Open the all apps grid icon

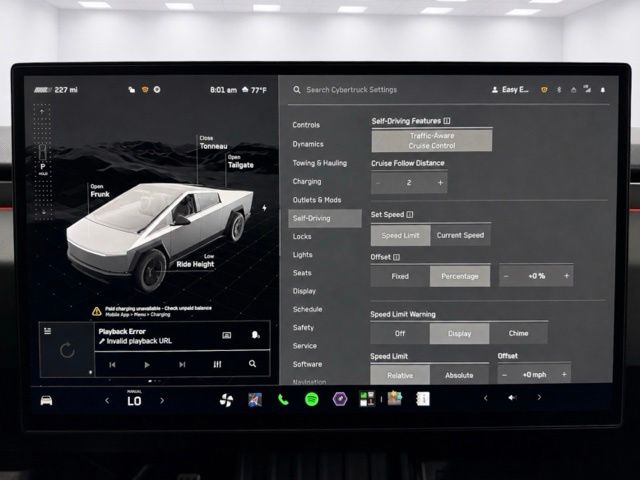point(367,399)
